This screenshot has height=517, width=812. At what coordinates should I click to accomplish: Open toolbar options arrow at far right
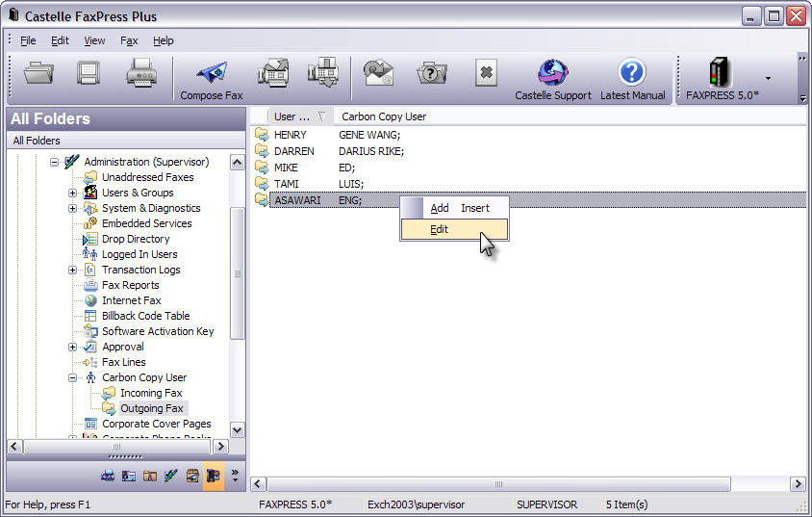[802, 98]
